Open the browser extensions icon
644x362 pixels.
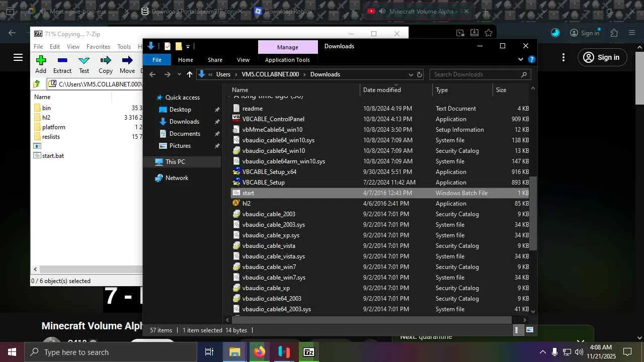(614, 33)
